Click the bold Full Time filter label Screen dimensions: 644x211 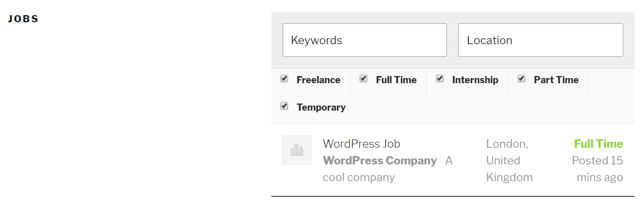(396, 80)
